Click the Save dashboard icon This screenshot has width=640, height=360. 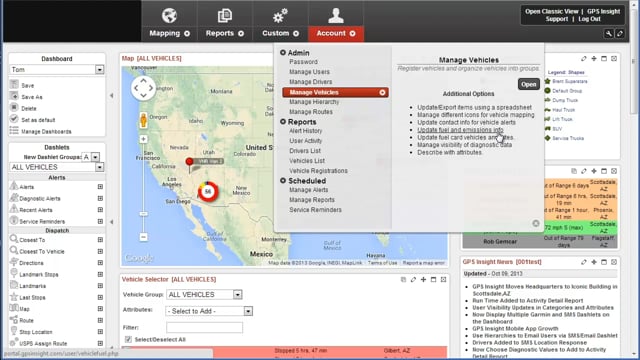[14, 85]
